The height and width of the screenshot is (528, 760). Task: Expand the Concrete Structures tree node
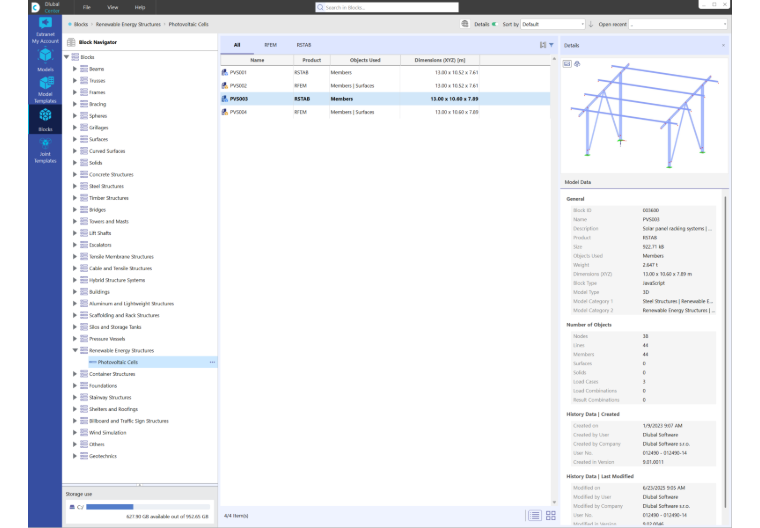[75, 174]
